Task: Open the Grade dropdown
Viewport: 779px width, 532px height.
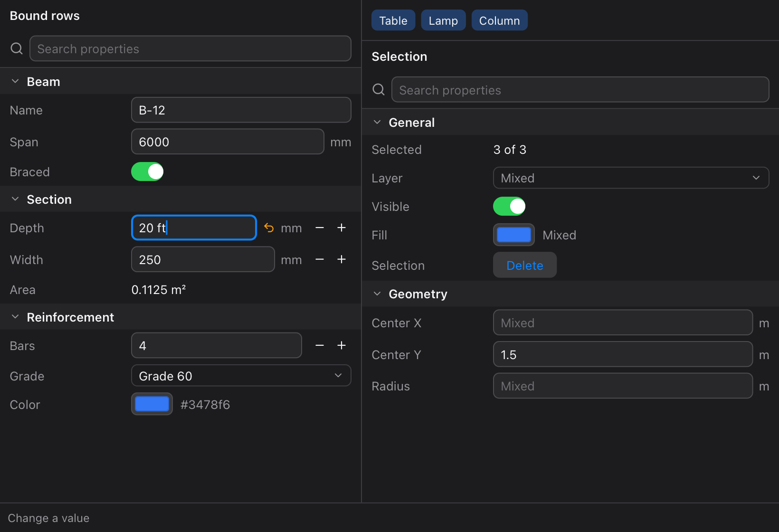Action: [241, 376]
